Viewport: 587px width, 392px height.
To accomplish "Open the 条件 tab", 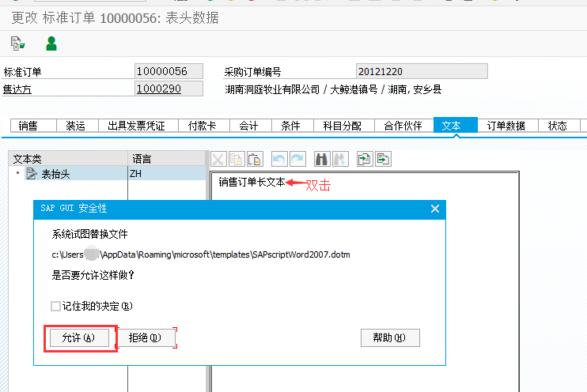I will click(x=293, y=126).
